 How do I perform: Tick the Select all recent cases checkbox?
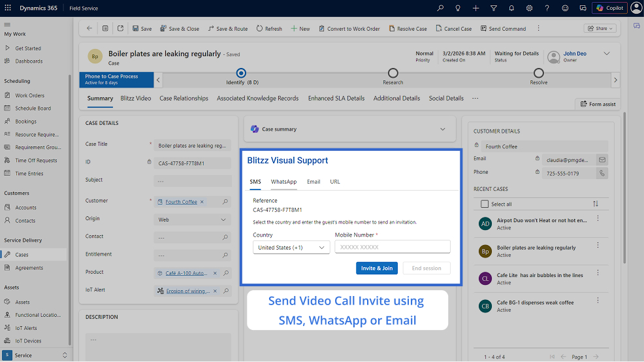pos(485,204)
